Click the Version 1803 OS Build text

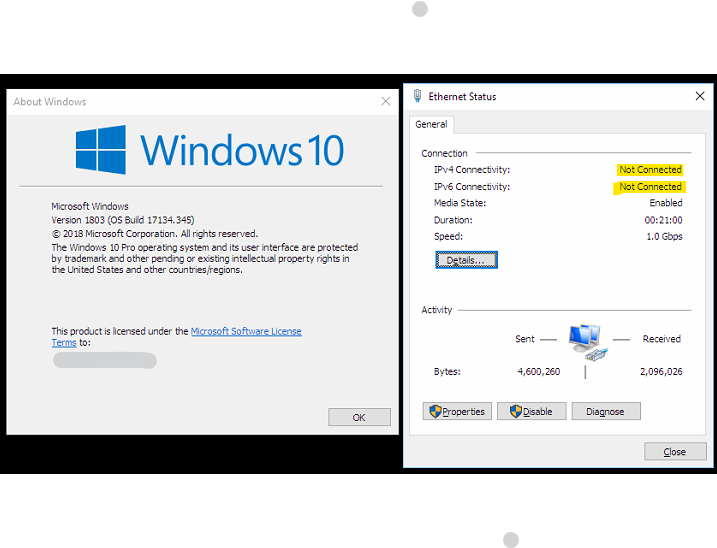coord(123,220)
